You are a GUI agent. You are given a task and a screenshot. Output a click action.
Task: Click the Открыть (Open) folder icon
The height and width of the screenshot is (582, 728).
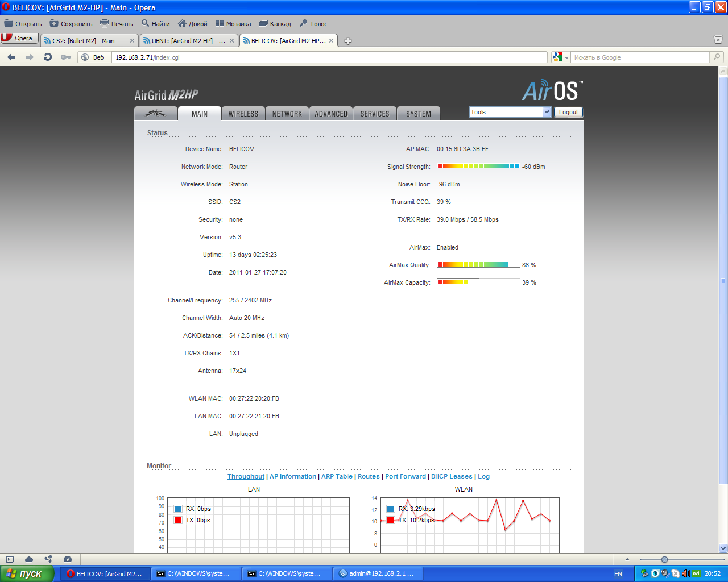[x=9, y=23]
